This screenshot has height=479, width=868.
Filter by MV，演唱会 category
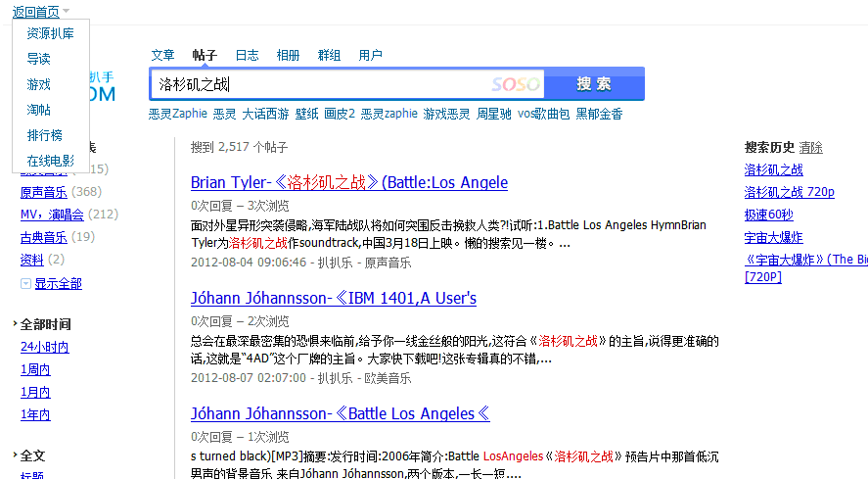click(x=52, y=215)
